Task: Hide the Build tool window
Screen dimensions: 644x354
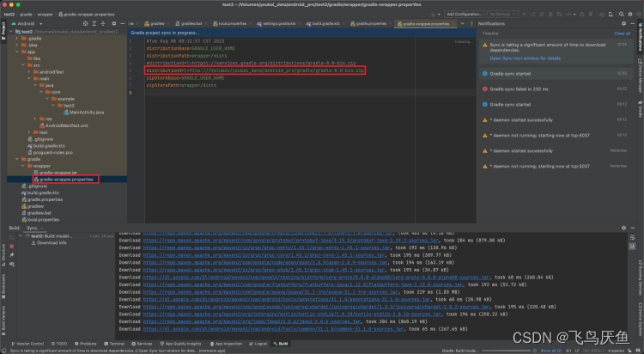Action: pos(632,228)
